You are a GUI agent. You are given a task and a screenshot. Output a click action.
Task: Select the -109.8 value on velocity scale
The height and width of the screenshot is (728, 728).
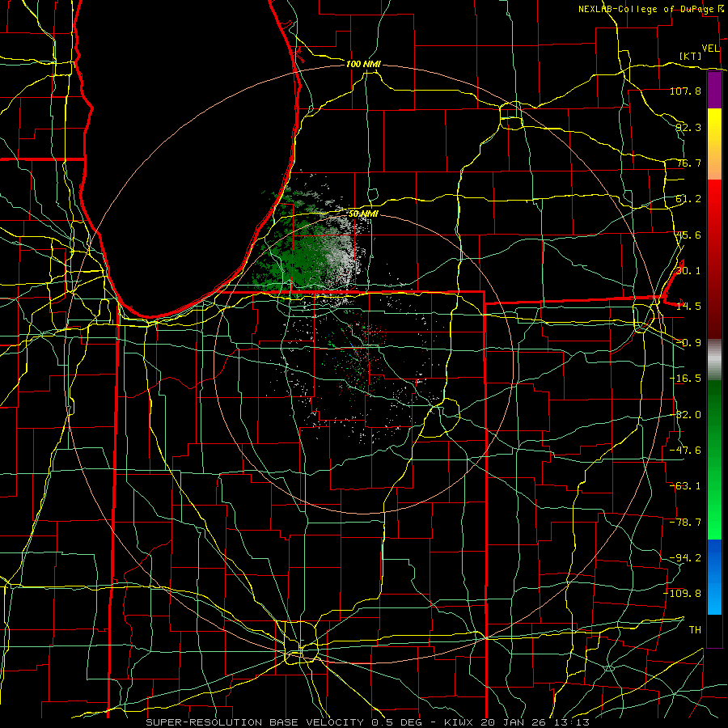pyautogui.click(x=683, y=594)
